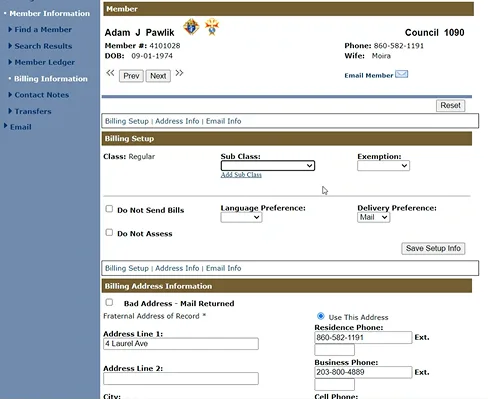Click the Save Setup Info button
The width and height of the screenshot is (488, 399).
(433, 248)
